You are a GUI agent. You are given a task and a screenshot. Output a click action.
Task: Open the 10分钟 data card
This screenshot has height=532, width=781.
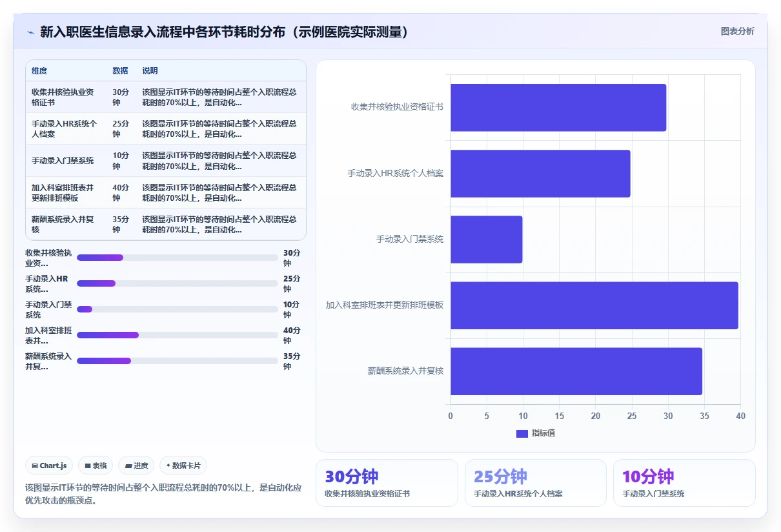click(684, 483)
